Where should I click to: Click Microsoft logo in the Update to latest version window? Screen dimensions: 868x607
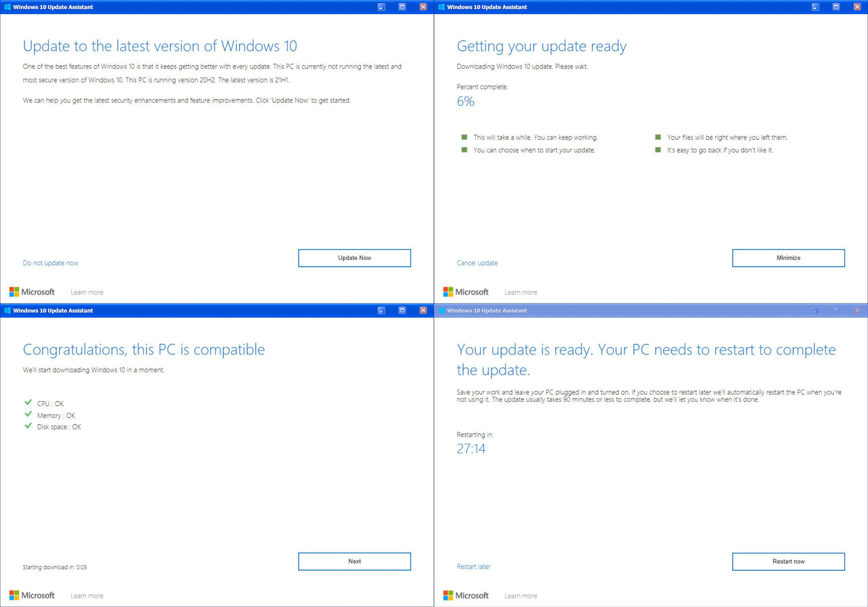tap(32, 292)
